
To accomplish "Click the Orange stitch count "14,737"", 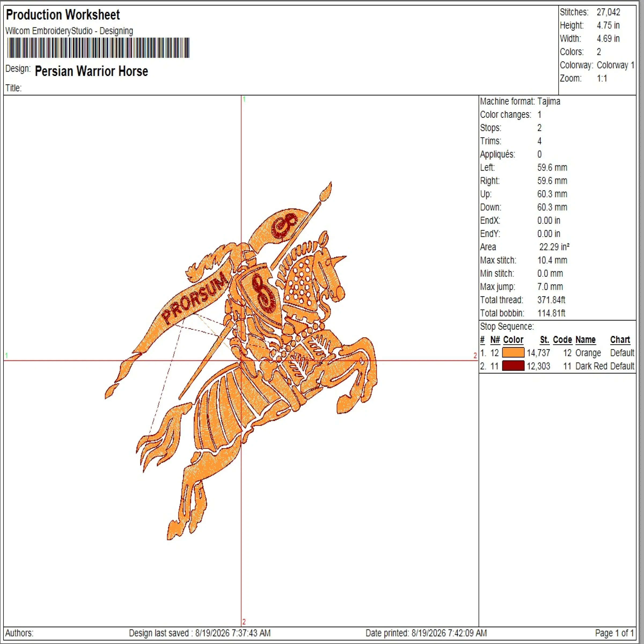I will [538, 353].
